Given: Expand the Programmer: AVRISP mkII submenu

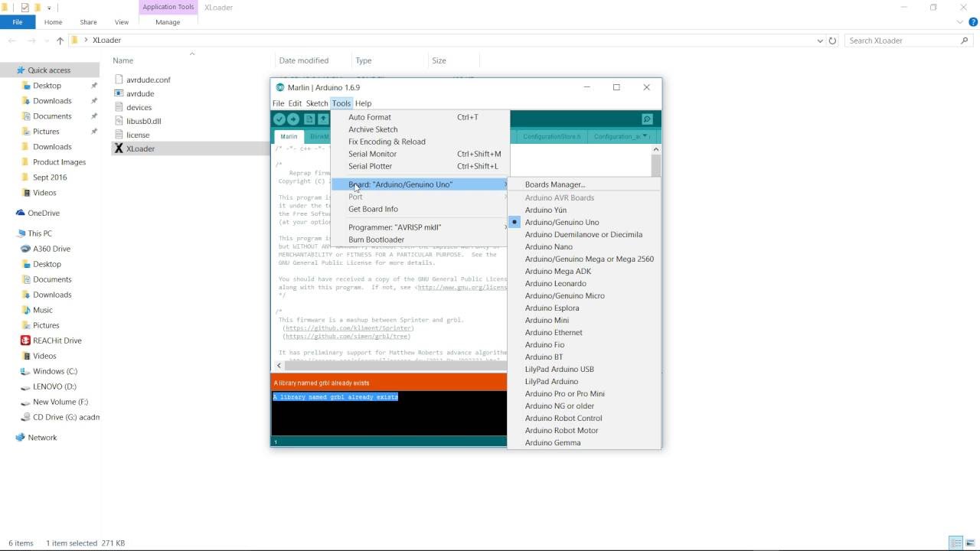Looking at the screenshot, I should click(420, 227).
